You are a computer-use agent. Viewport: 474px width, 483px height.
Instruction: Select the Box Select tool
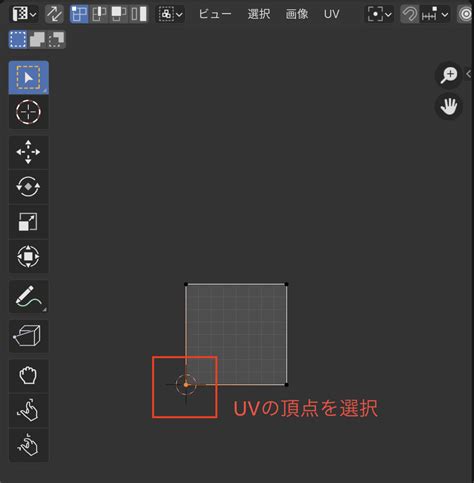tap(28, 78)
